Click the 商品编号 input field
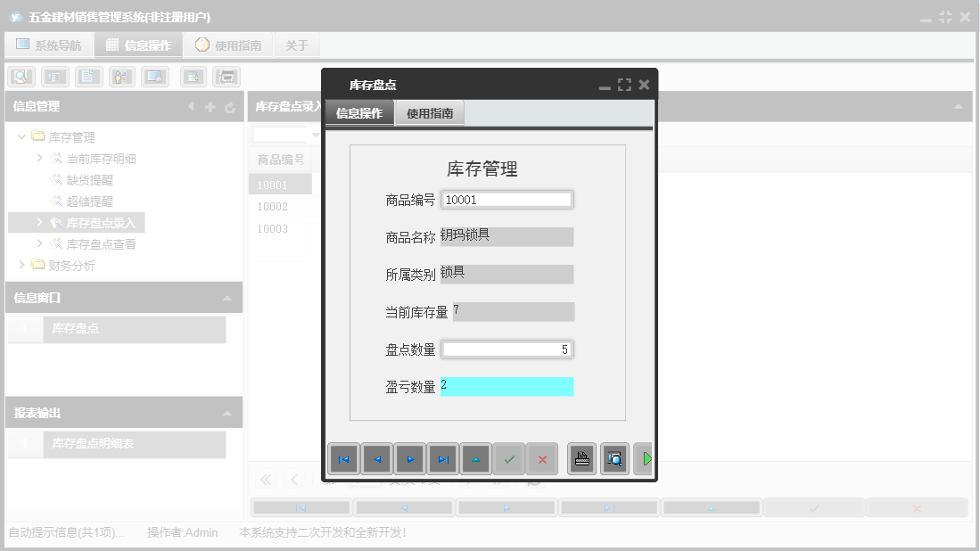The image size is (980, 551). 506,199
